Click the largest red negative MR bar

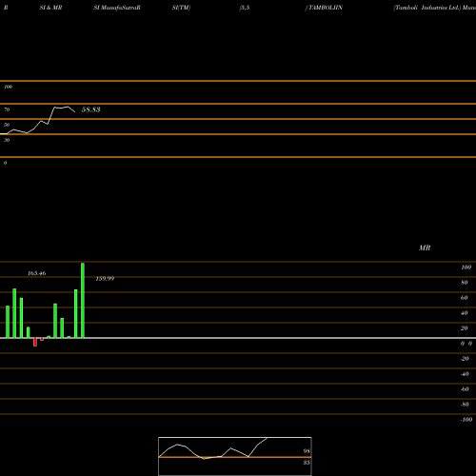click(x=35, y=342)
